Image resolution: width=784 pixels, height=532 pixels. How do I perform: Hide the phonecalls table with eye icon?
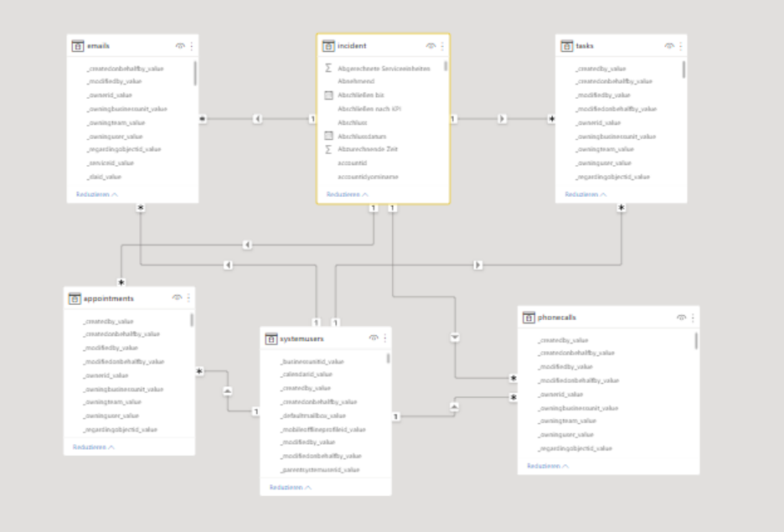click(x=681, y=318)
